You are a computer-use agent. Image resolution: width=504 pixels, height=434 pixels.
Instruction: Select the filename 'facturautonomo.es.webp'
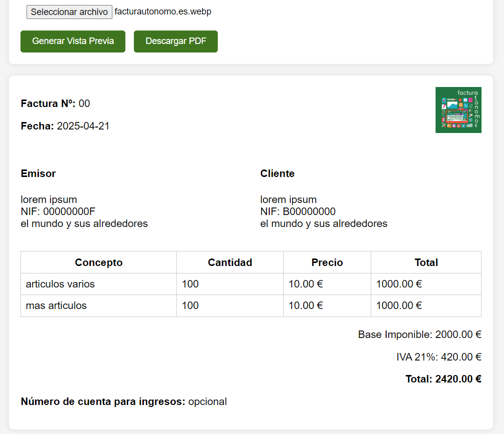(x=162, y=11)
